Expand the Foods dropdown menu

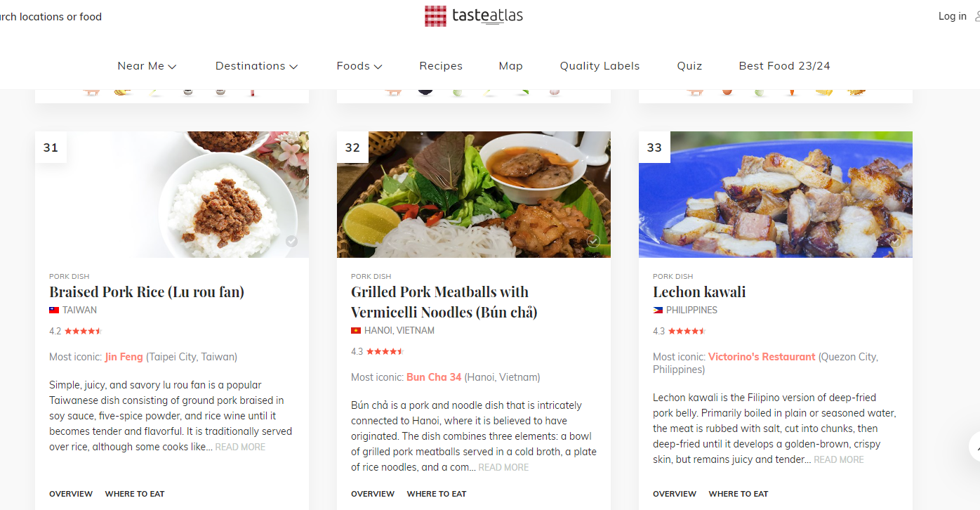(x=359, y=66)
